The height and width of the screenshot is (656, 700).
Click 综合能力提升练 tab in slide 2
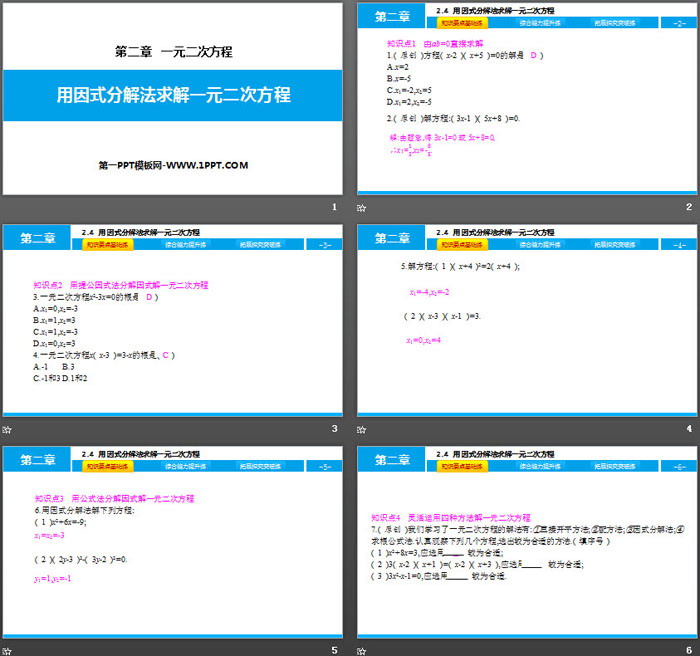(x=540, y=23)
